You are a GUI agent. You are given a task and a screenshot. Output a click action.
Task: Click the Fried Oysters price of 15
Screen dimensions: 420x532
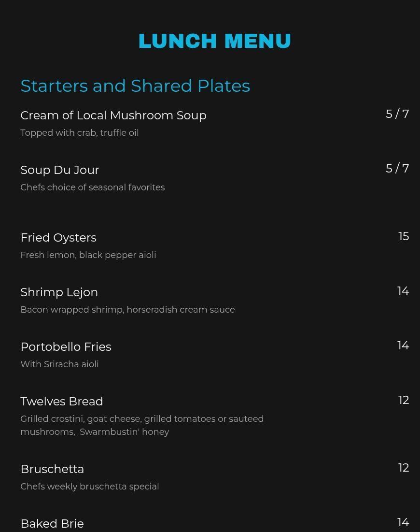pyautogui.click(x=404, y=236)
